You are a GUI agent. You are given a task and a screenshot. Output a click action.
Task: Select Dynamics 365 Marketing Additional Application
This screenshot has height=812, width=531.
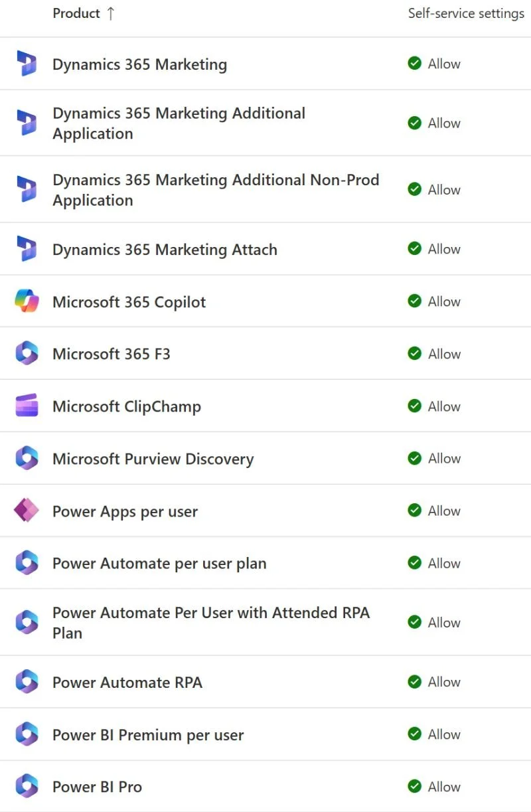(x=179, y=123)
